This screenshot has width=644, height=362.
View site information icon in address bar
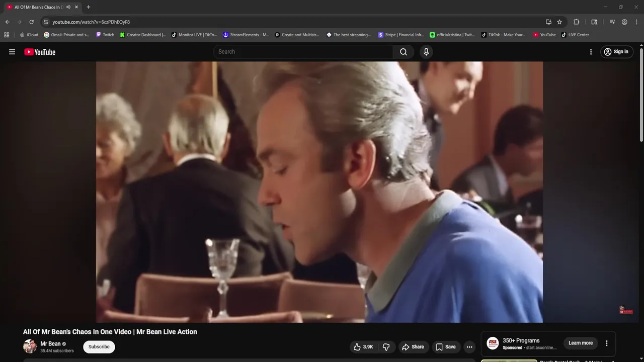pyautogui.click(x=46, y=22)
